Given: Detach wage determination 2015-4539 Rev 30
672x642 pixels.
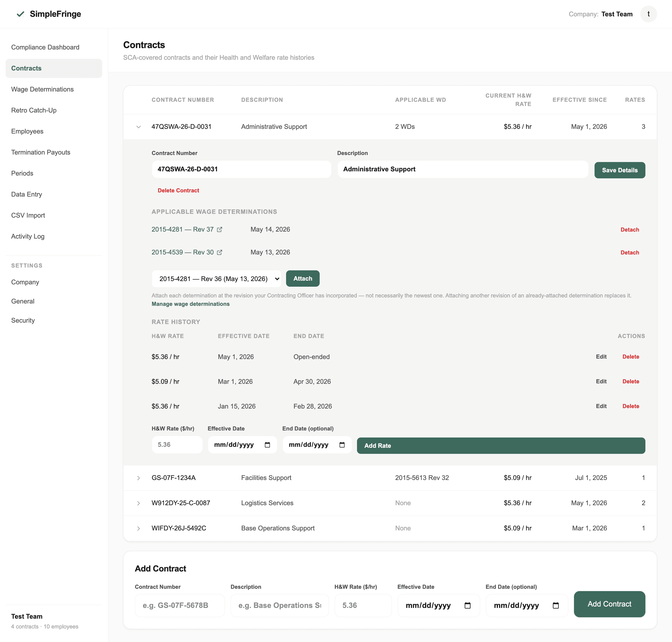Looking at the screenshot, I should pos(630,253).
